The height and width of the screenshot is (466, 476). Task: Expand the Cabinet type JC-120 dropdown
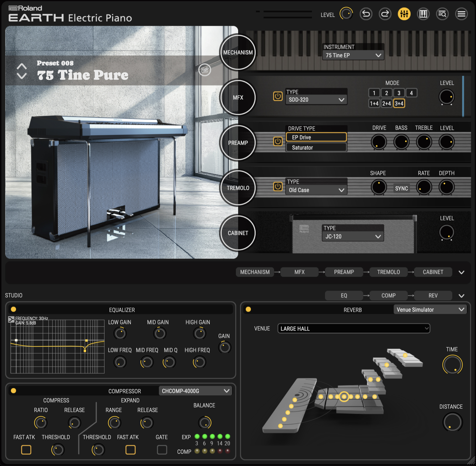[353, 237]
